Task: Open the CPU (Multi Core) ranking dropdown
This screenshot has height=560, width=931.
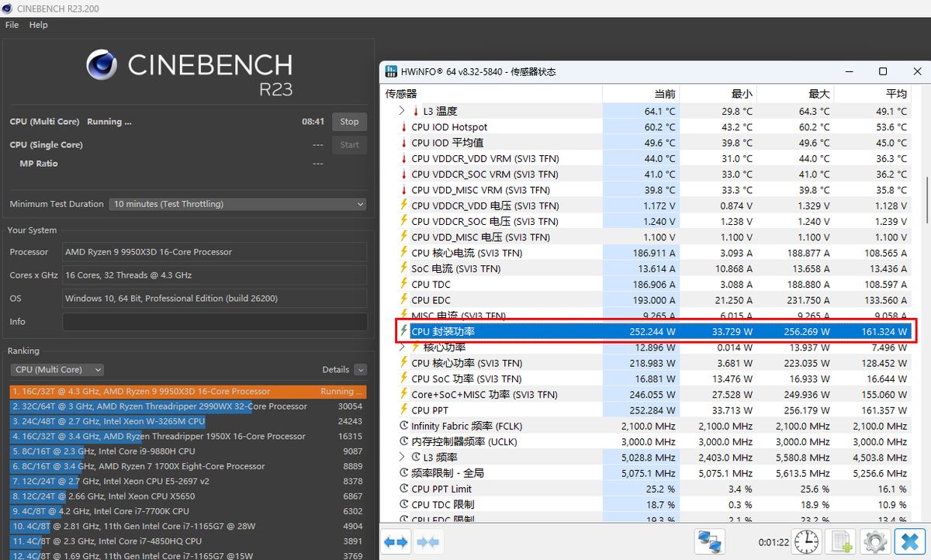Action: (x=57, y=369)
